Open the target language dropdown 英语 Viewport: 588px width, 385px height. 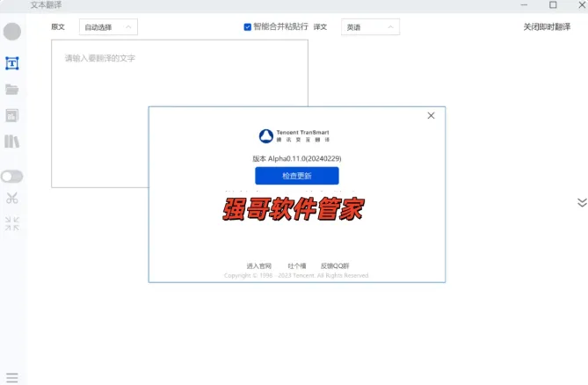coord(370,27)
